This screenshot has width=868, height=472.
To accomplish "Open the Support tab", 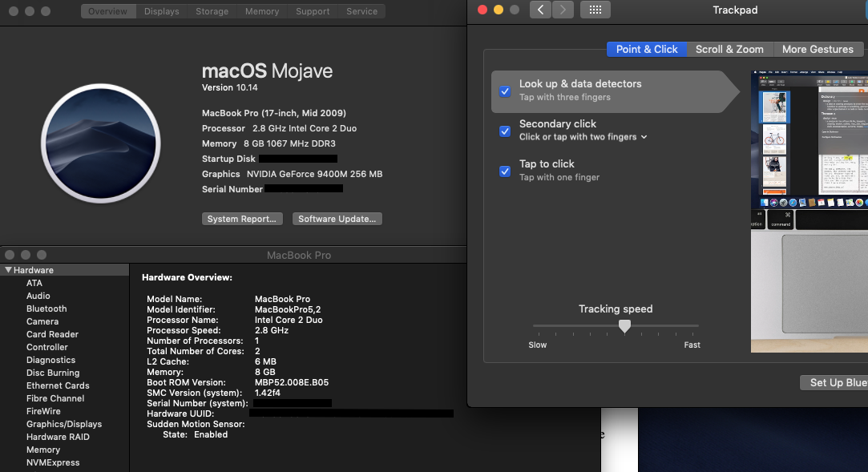I will coord(313,11).
